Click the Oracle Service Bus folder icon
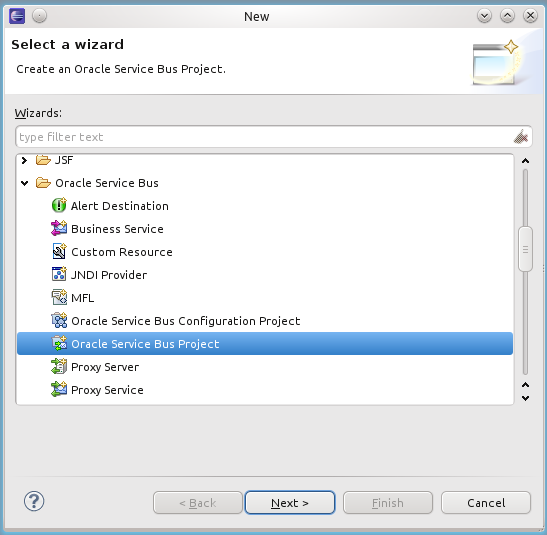Image resolution: width=547 pixels, height=535 pixels. (x=43, y=183)
